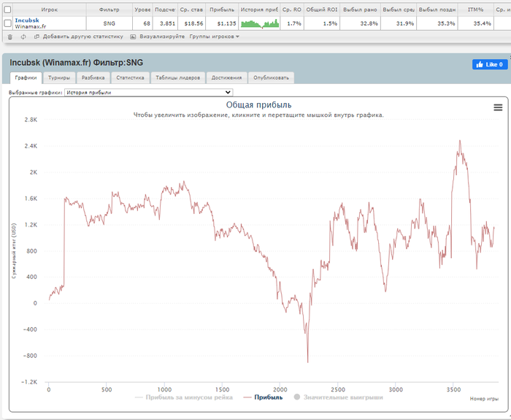Click the Winamax.fr site text
511x420 pixels.
[x=31, y=27]
